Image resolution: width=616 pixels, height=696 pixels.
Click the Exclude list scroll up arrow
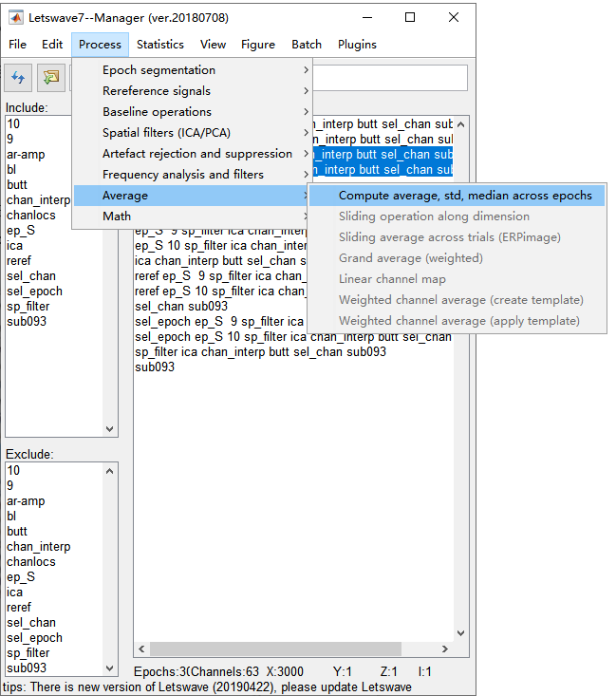coord(109,471)
